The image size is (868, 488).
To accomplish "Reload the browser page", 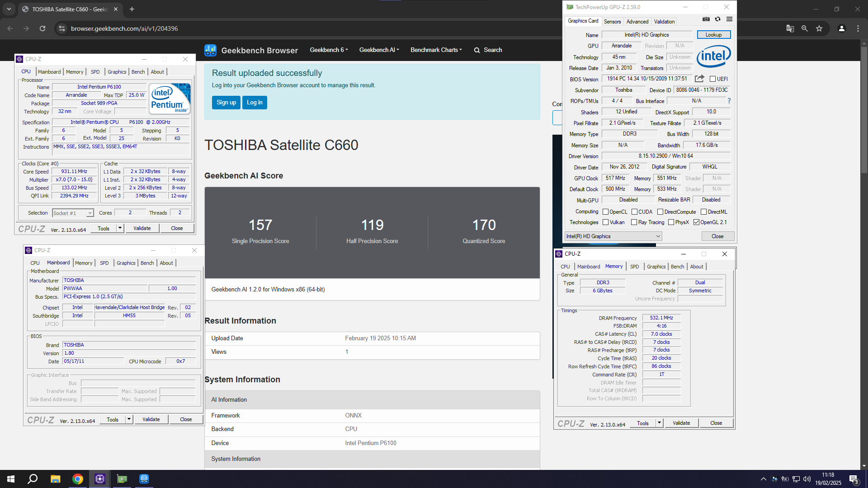I will 42,28.
